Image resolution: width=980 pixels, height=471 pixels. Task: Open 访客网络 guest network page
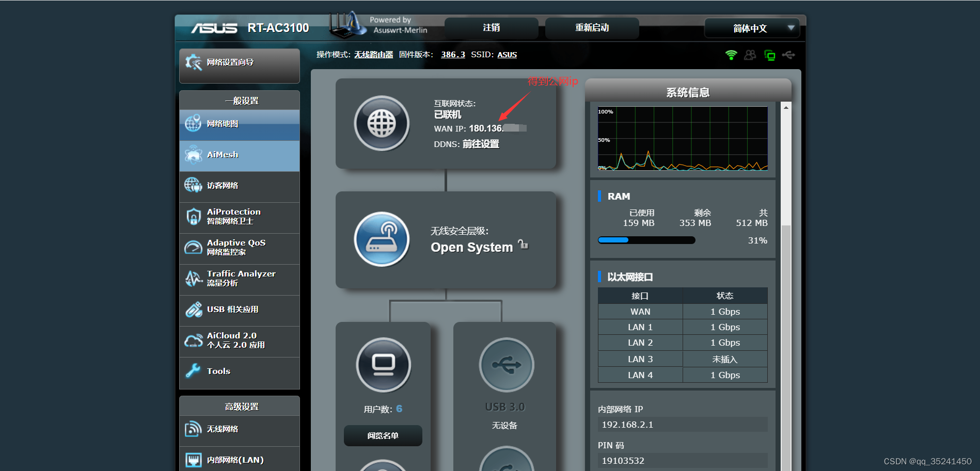click(240, 187)
